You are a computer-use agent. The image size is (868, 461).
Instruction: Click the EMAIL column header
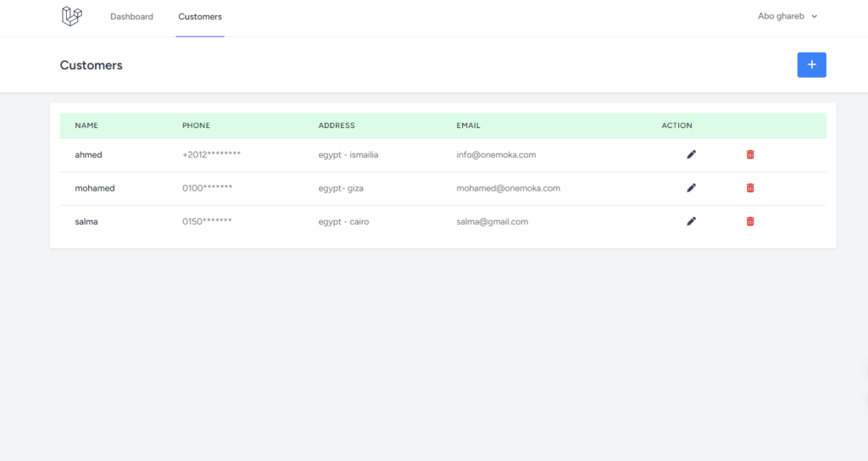click(468, 125)
